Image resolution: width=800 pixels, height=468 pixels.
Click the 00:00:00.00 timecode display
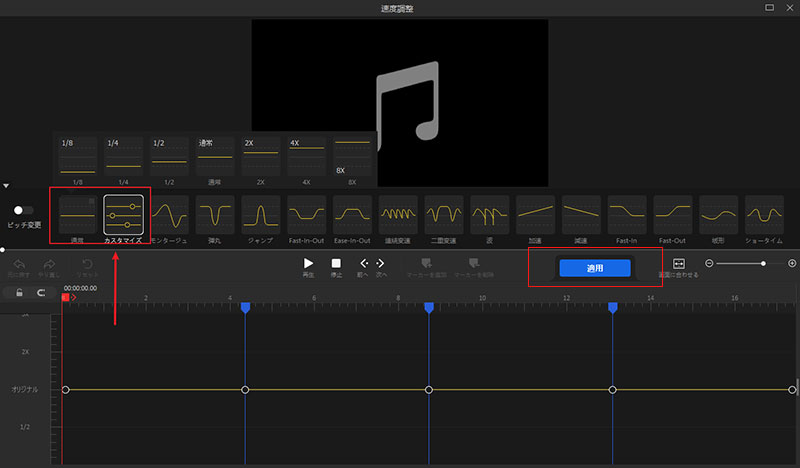click(x=80, y=288)
